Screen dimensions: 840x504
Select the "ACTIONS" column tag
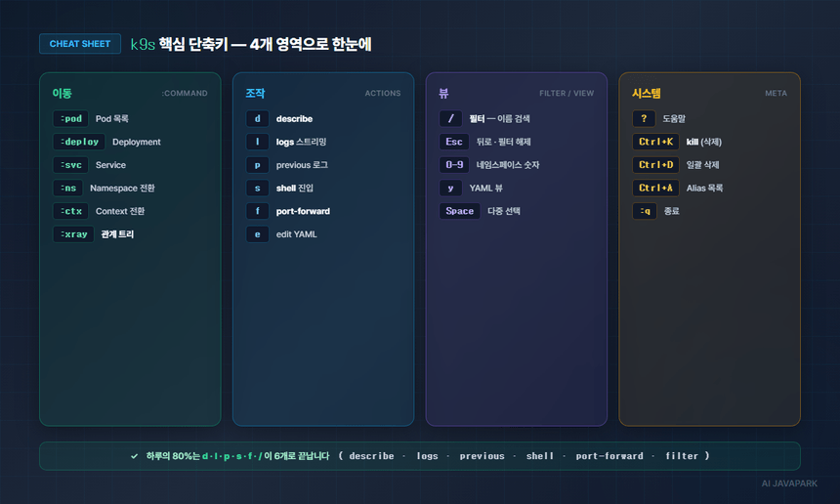coord(383,93)
